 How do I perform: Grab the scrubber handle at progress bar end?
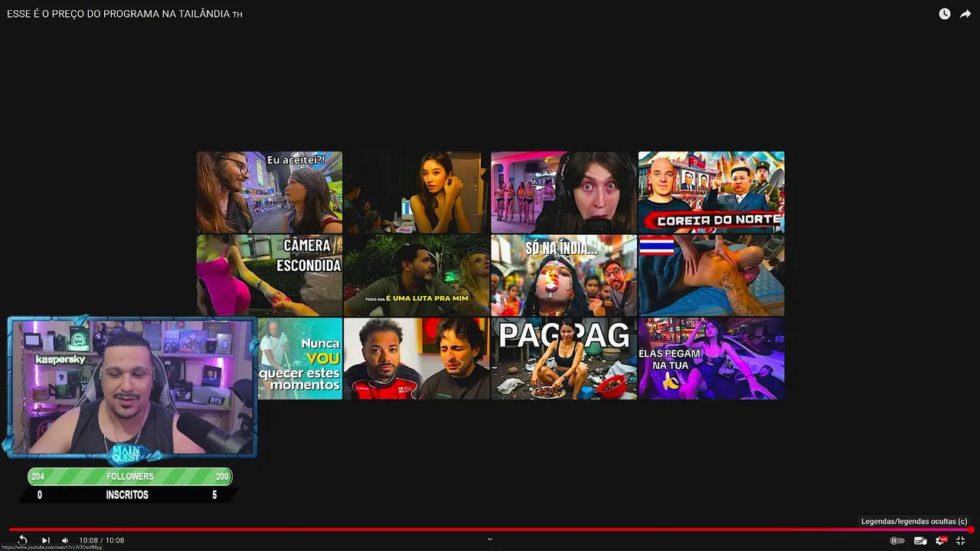[971, 529]
